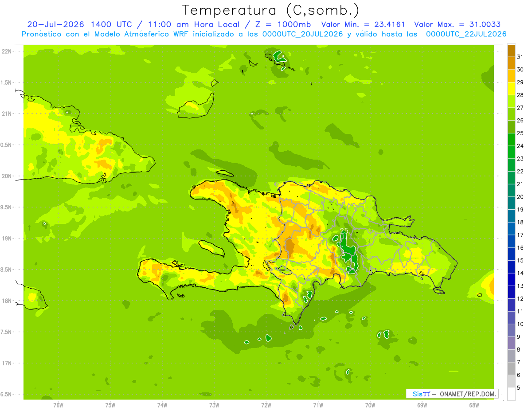Click the yellow legend segment between 28 and 29

pyautogui.click(x=511, y=89)
